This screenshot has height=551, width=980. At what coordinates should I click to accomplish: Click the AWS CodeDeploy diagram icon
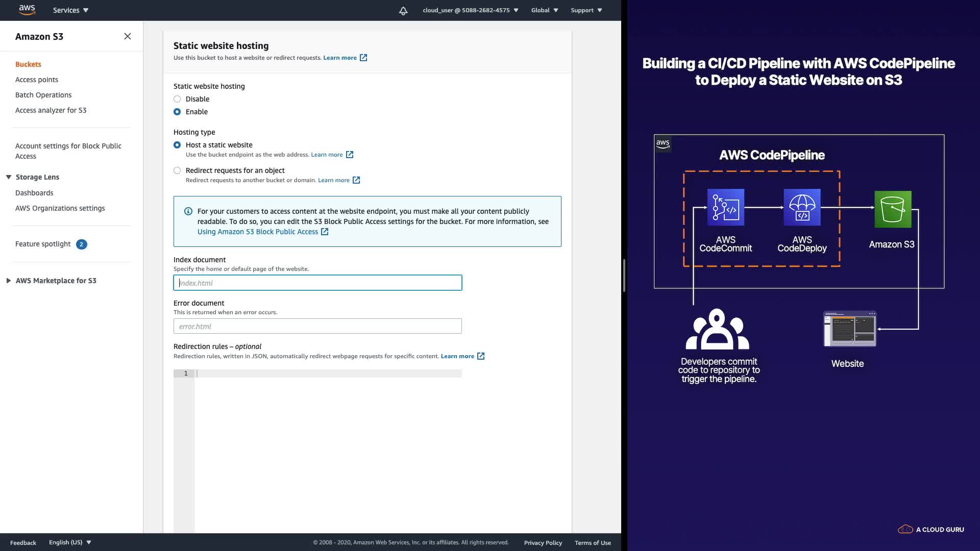click(802, 207)
